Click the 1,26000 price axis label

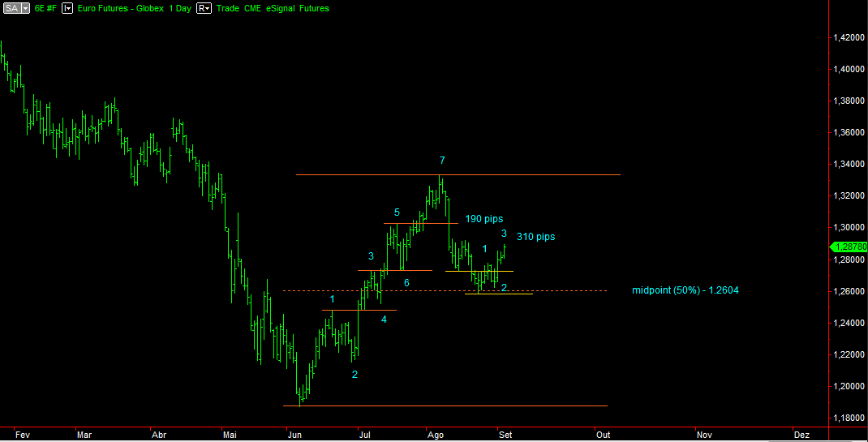(x=849, y=291)
